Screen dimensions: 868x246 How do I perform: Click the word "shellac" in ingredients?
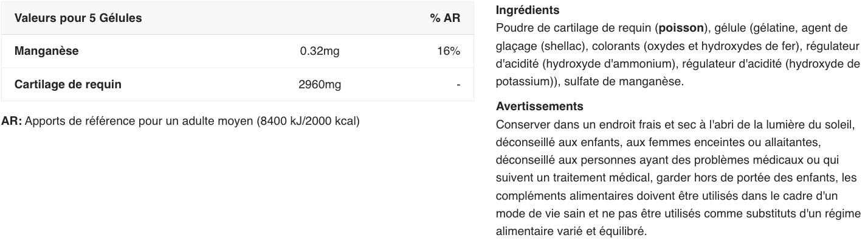(564, 46)
